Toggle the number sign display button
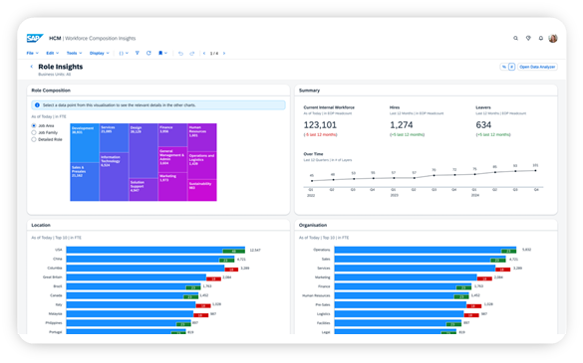Image resolution: width=583 pixels, height=363 pixels. [x=512, y=67]
